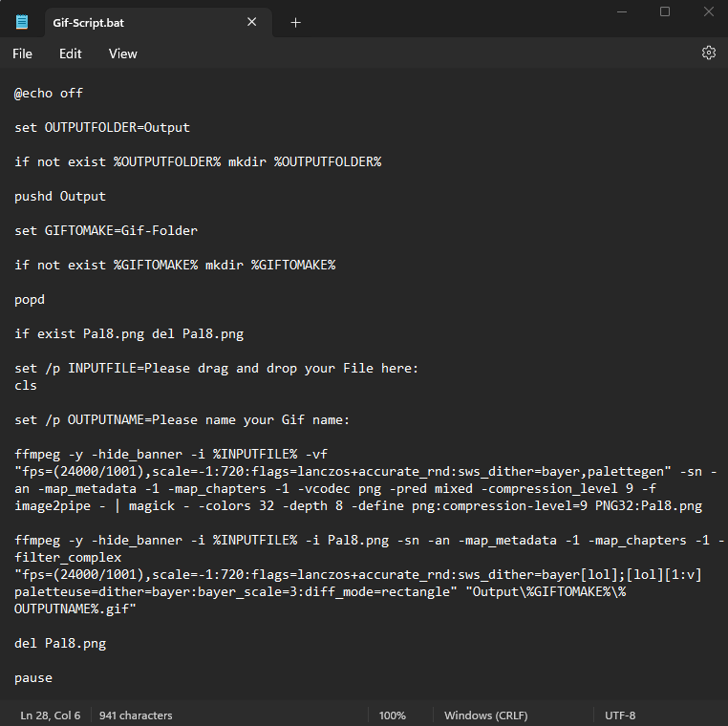Maximize the Notepad window

pos(665,11)
